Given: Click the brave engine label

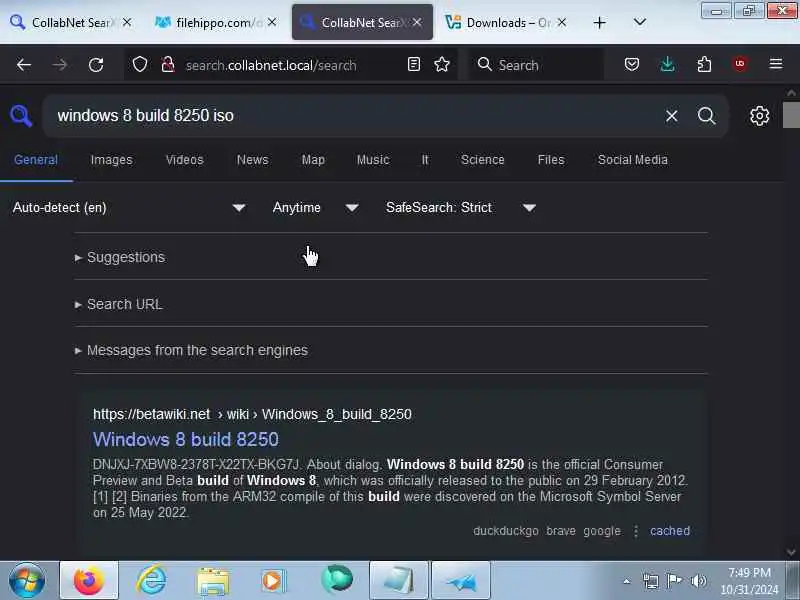Looking at the screenshot, I should click(561, 531).
